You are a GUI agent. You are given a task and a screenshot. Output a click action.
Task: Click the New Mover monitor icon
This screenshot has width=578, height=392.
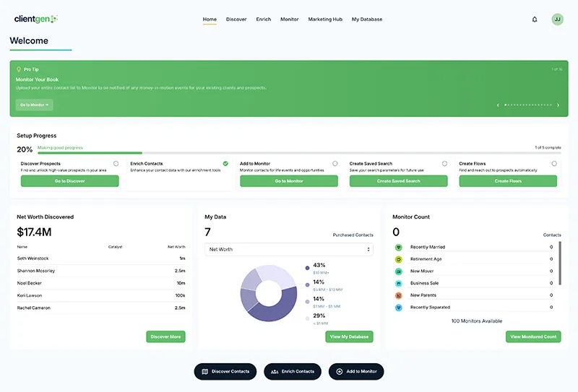(x=398, y=271)
